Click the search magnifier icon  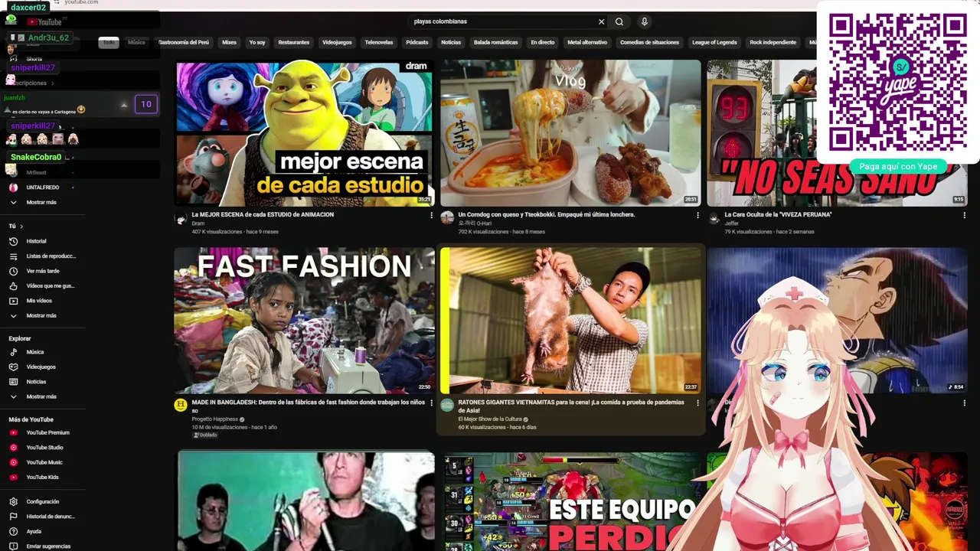(619, 21)
